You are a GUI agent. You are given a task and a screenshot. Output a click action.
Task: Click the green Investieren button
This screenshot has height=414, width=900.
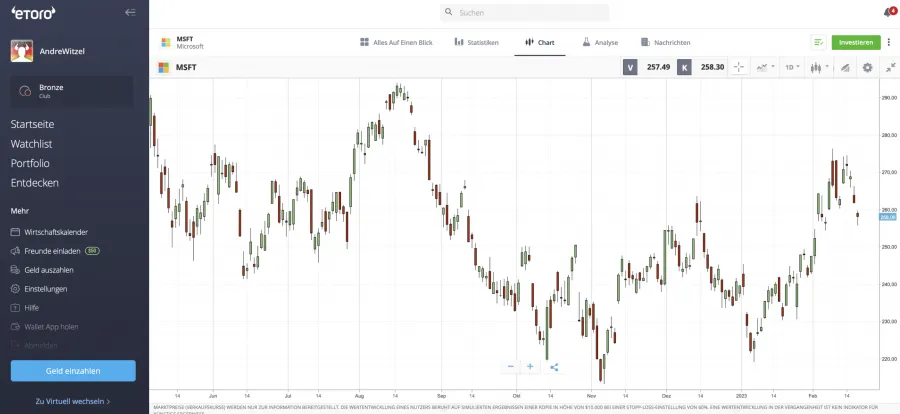pos(856,42)
